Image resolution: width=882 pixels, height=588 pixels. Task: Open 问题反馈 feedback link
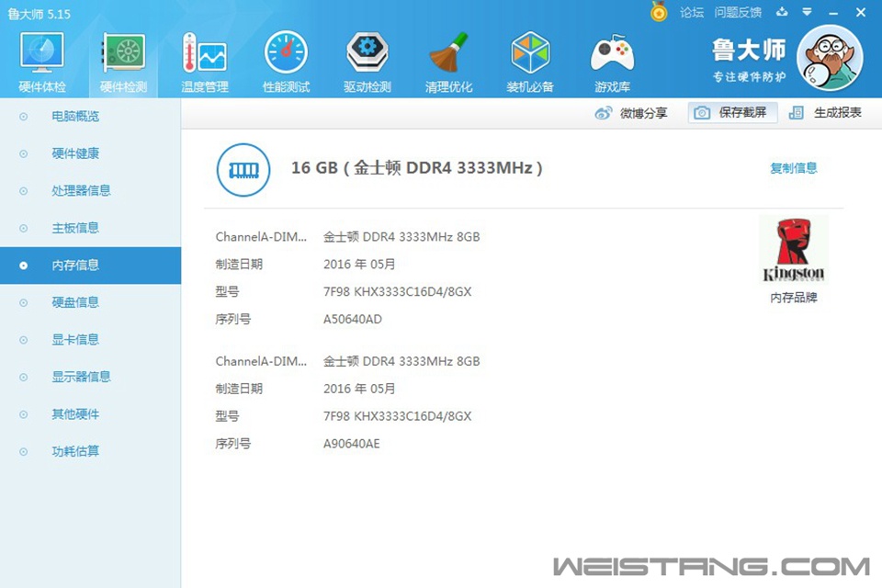(x=738, y=12)
